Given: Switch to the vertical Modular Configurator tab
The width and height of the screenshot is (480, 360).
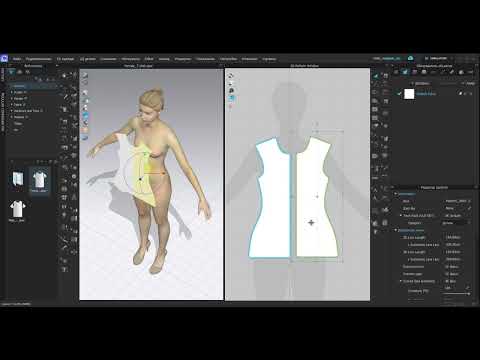Looking at the screenshot, I should [2, 112].
